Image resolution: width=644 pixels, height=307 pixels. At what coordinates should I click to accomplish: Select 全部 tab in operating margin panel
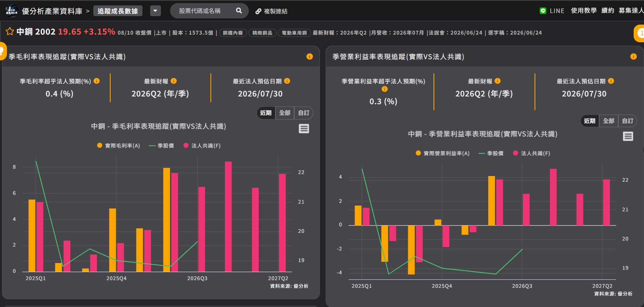(x=609, y=121)
